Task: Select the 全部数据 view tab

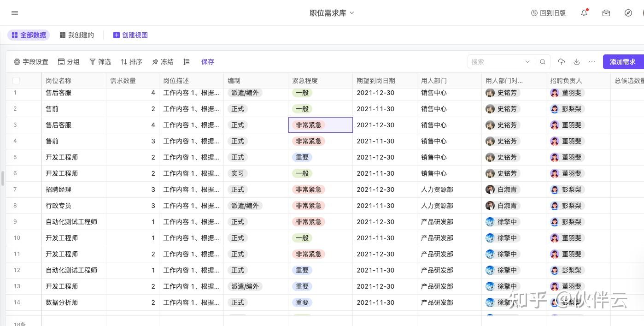Action: pos(29,35)
